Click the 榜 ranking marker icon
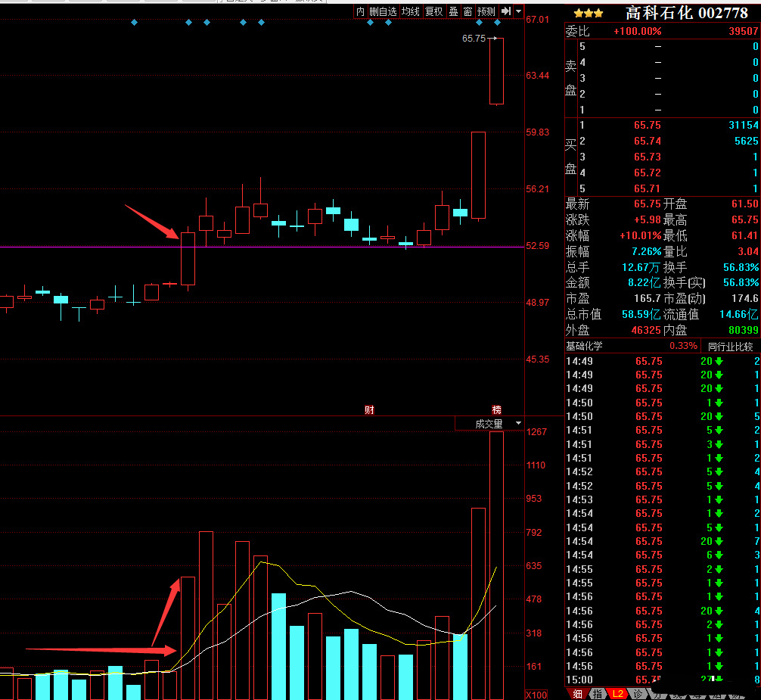This screenshot has height=700, width=761. point(496,410)
